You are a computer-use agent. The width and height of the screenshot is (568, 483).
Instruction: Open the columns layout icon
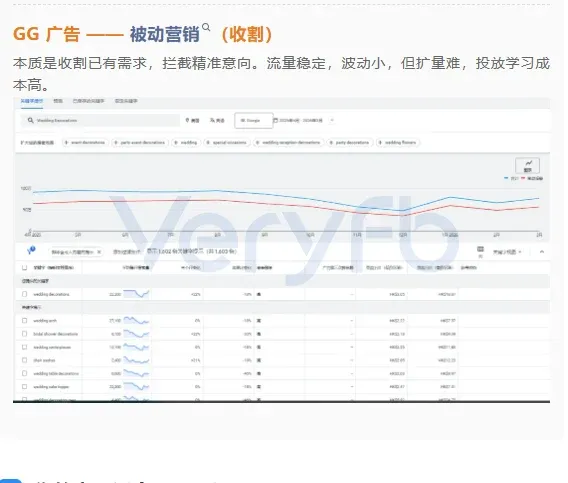coord(480,251)
